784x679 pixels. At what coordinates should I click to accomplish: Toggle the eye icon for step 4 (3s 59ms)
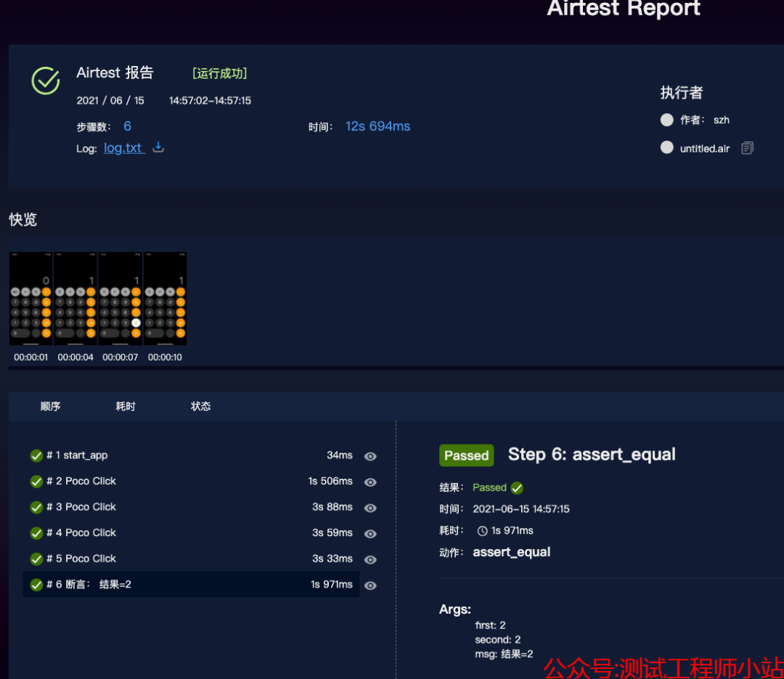click(370, 534)
